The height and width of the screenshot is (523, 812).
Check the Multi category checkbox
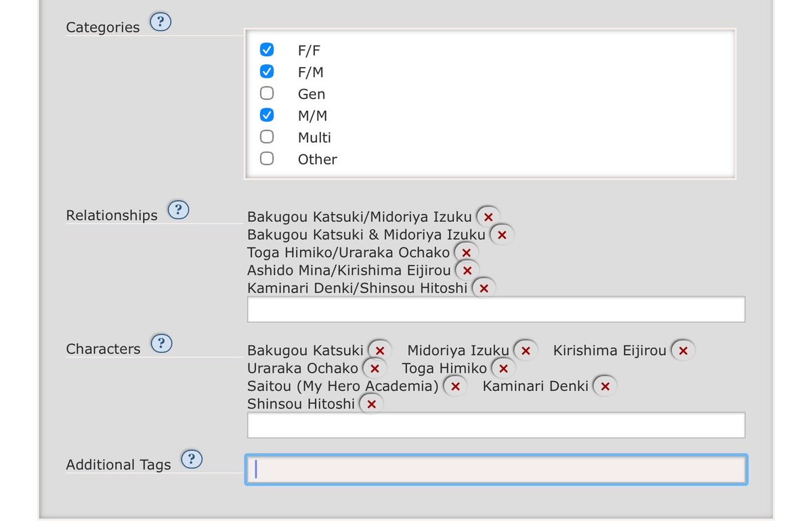pos(267,137)
